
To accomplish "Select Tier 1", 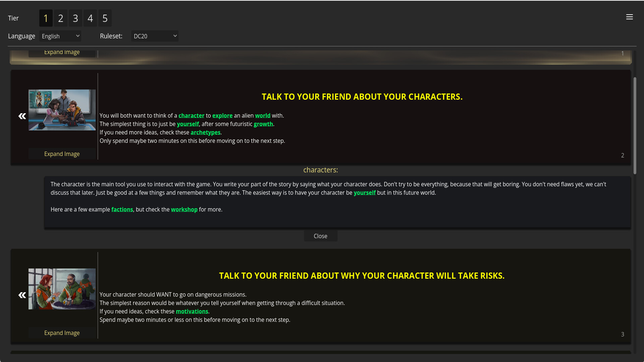I will coord(46,18).
